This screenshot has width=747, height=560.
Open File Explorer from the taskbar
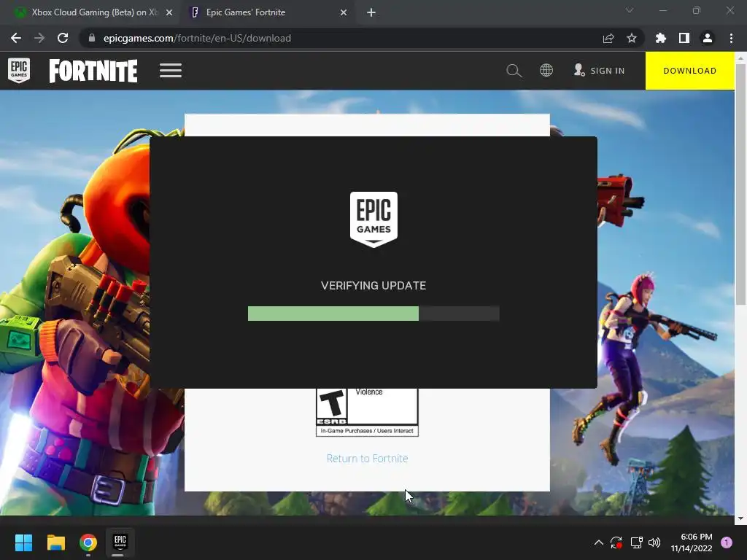click(55, 542)
